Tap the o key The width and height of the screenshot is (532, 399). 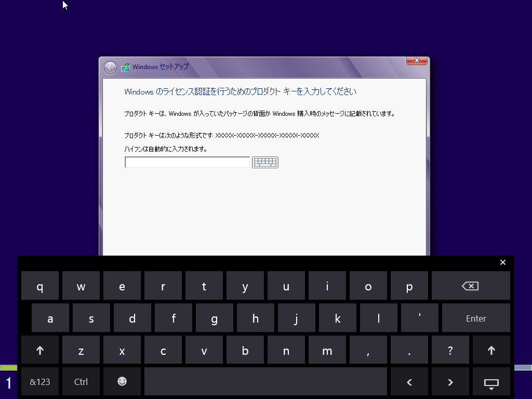point(368,286)
